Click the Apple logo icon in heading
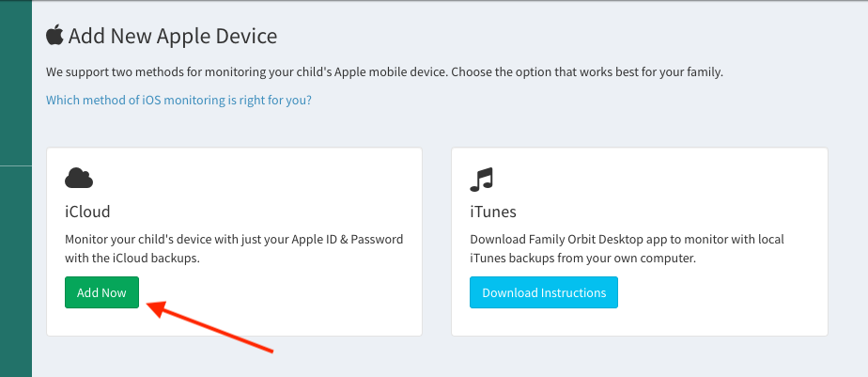Image resolution: width=868 pixels, height=377 pixels. [54, 36]
